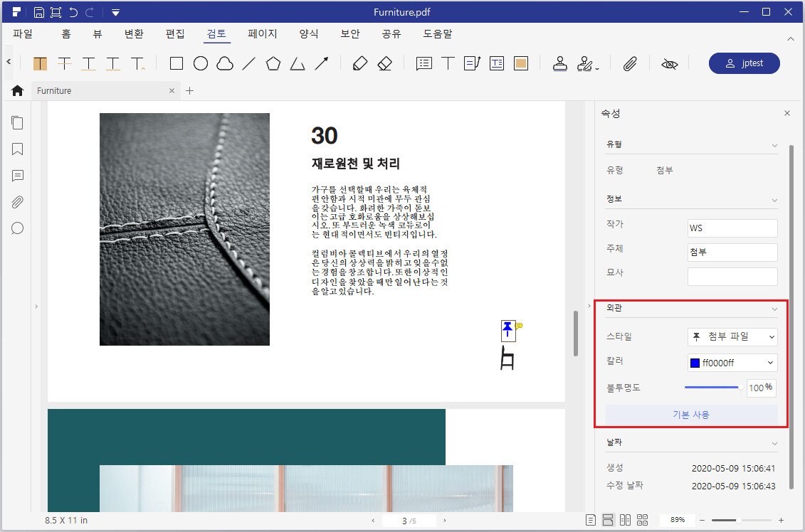The image size is (805, 532).
Task: Open the 파일 menu
Action: [23, 34]
